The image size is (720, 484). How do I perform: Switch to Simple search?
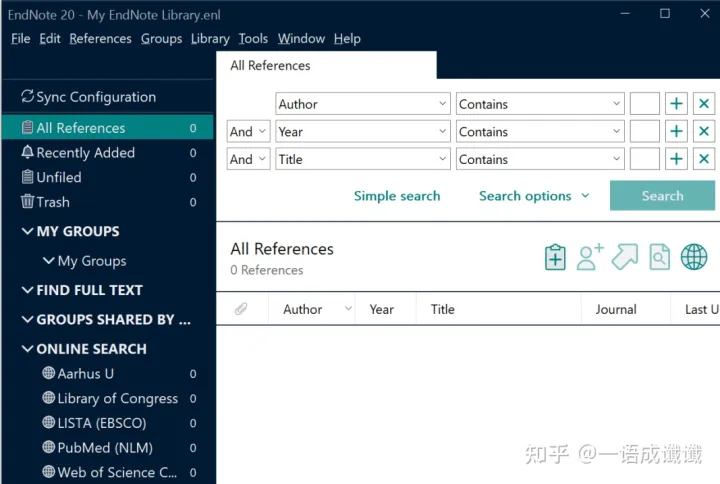[397, 196]
